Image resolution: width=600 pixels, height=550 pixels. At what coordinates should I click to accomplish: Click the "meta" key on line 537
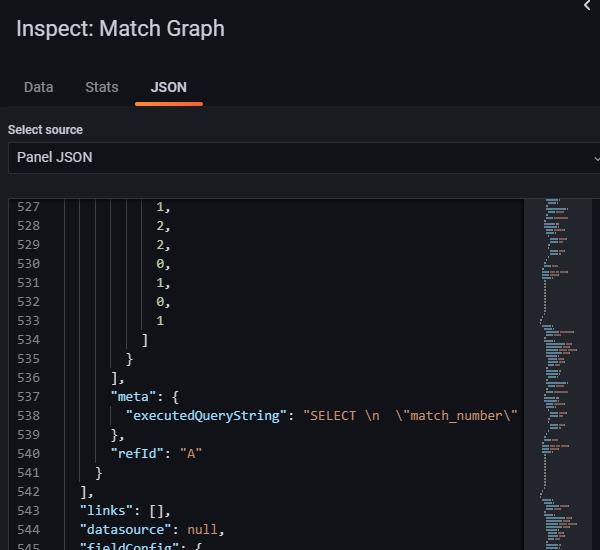coord(133,397)
